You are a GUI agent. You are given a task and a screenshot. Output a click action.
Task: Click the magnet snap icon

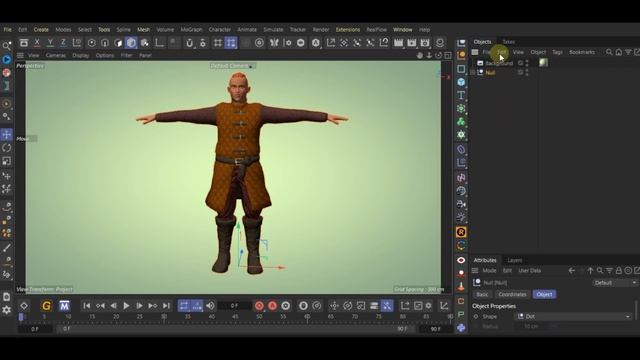(189, 43)
